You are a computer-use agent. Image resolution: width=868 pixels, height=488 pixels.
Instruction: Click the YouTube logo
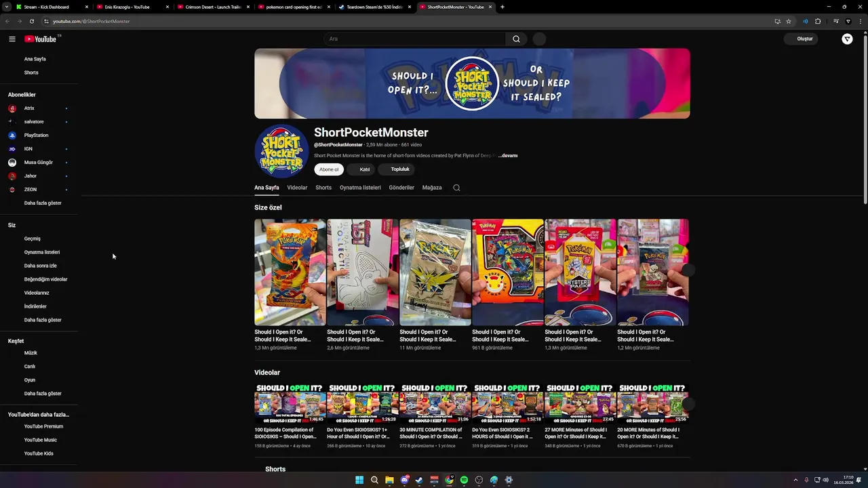[x=42, y=39]
